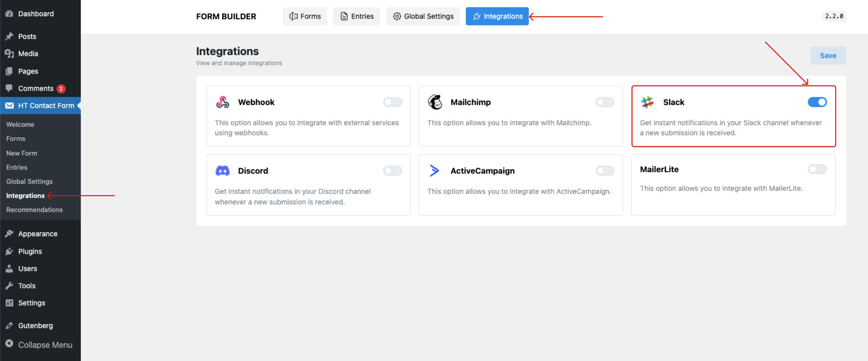868x361 pixels.
Task: Click the Integrations page heading
Action: click(228, 51)
